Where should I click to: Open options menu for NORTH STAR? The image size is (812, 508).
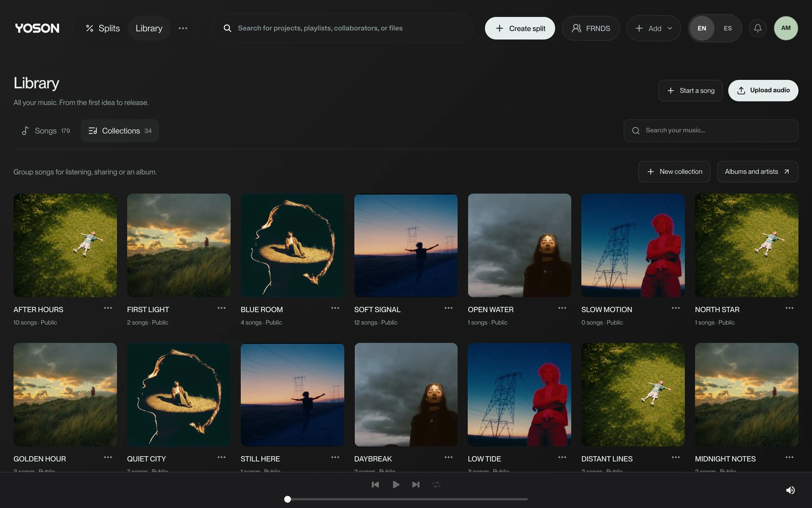(790, 308)
